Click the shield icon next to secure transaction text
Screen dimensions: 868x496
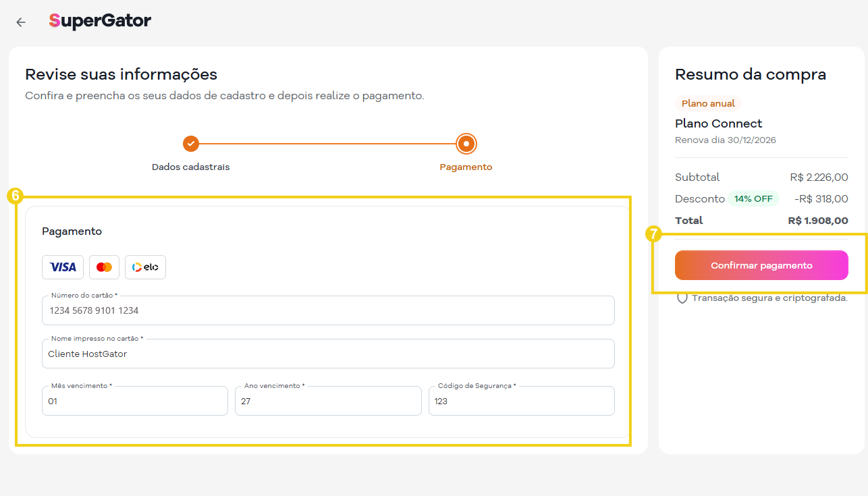(x=681, y=298)
